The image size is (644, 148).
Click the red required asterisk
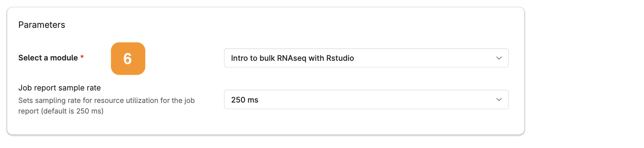coord(82,57)
